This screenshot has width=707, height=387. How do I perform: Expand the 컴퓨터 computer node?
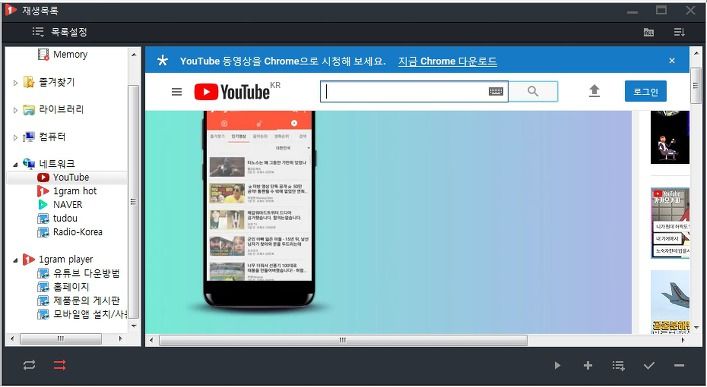click(15, 138)
